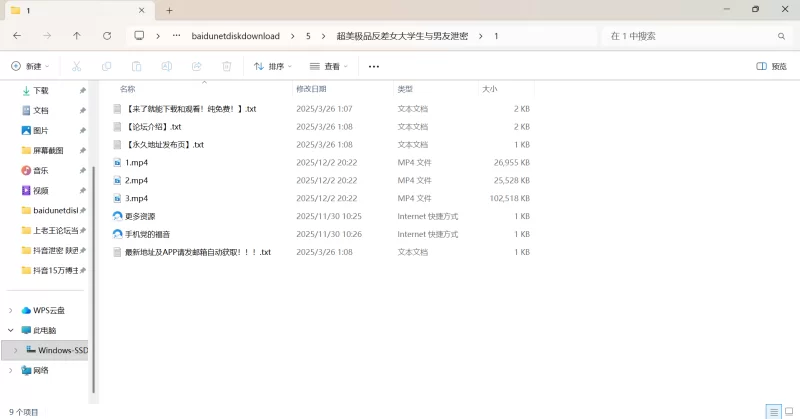Click the Delete trash can icon
The image size is (800, 419).
coord(227,67)
